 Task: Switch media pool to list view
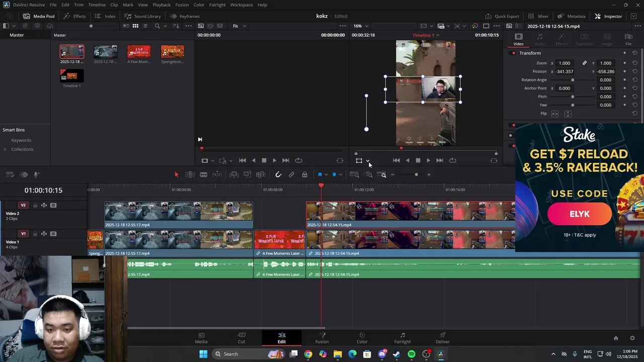click(x=145, y=26)
